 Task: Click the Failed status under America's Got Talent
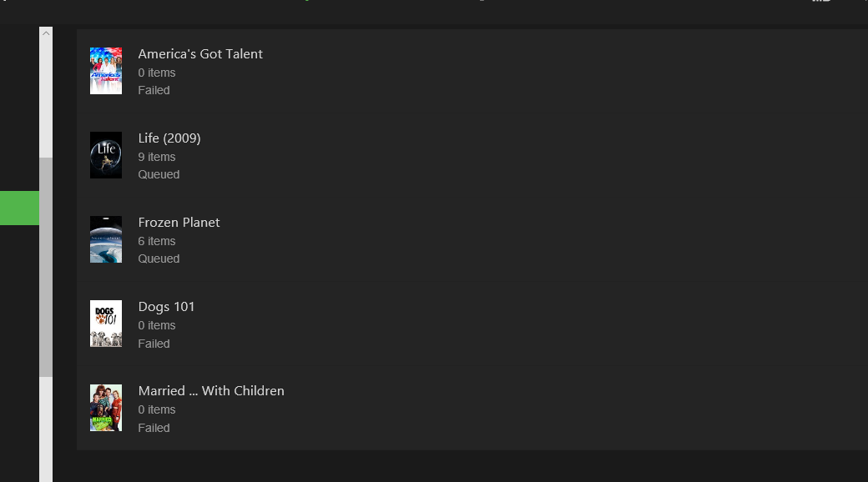point(154,90)
